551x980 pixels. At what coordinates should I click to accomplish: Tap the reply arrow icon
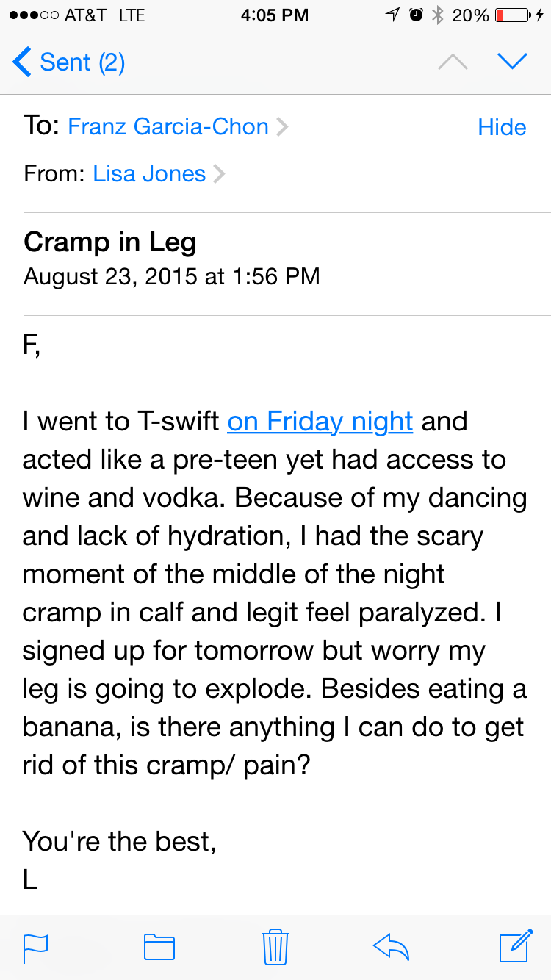coord(391,947)
